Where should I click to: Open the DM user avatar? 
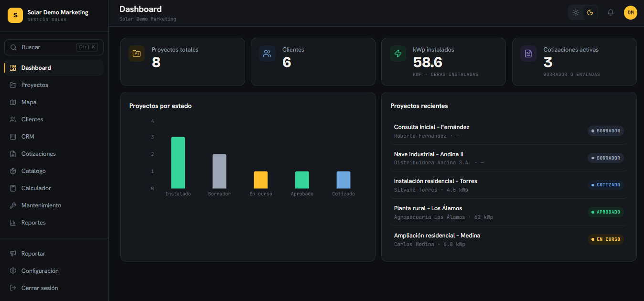(x=631, y=12)
